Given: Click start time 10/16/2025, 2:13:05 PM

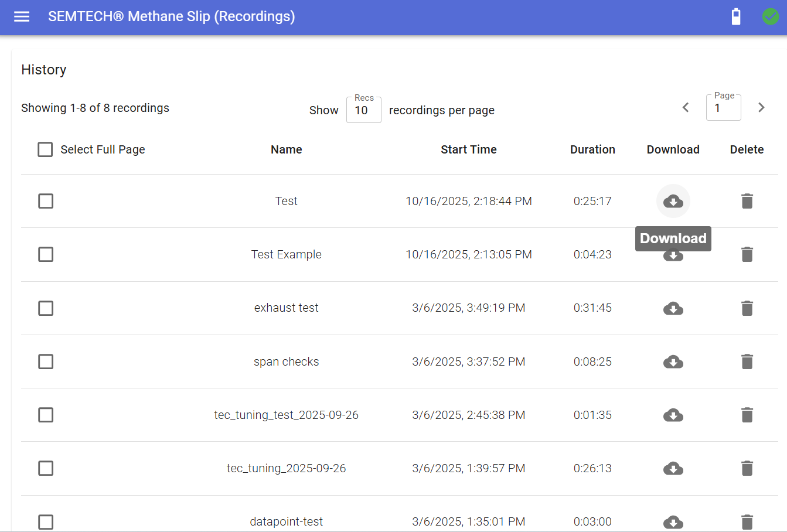Looking at the screenshot, I should click(469, 254).
